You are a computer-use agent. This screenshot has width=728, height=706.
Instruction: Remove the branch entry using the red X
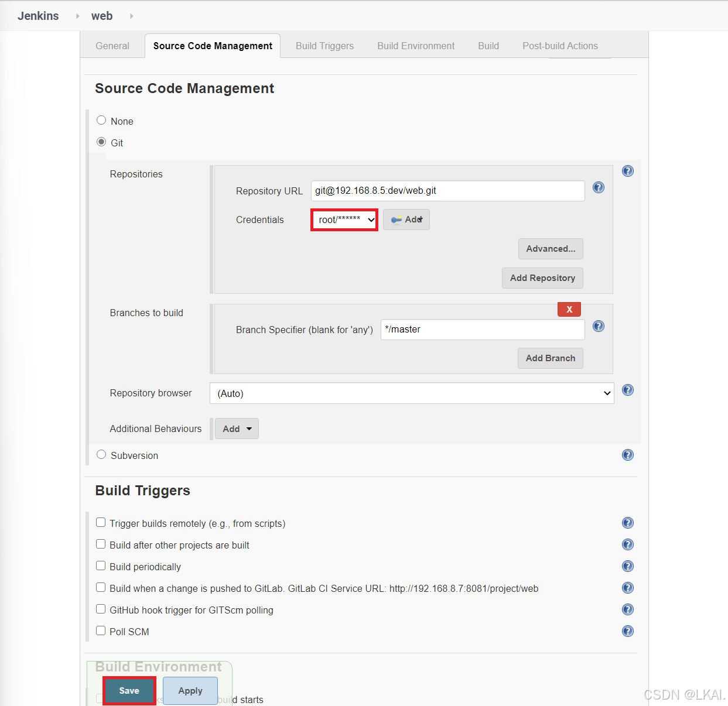coord(569,309)
